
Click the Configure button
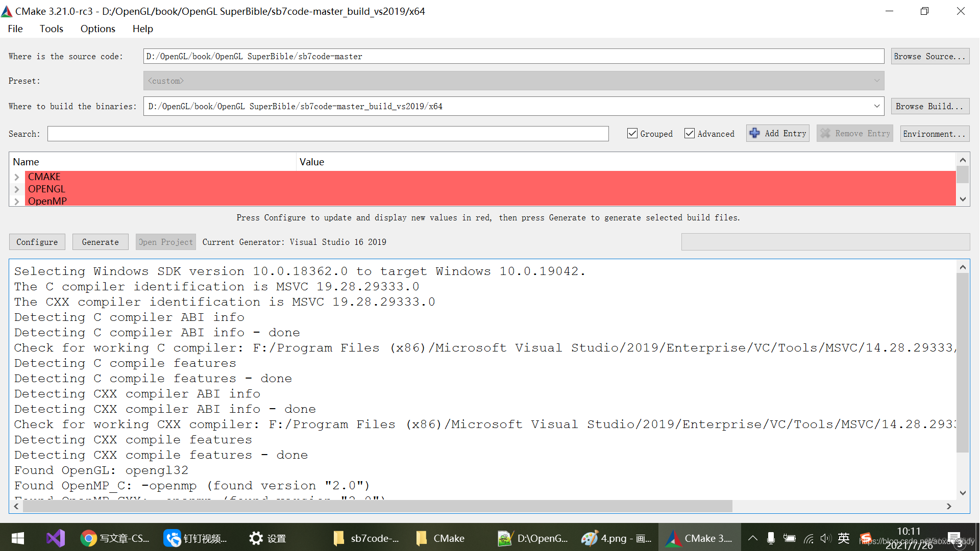pos(37,241)
